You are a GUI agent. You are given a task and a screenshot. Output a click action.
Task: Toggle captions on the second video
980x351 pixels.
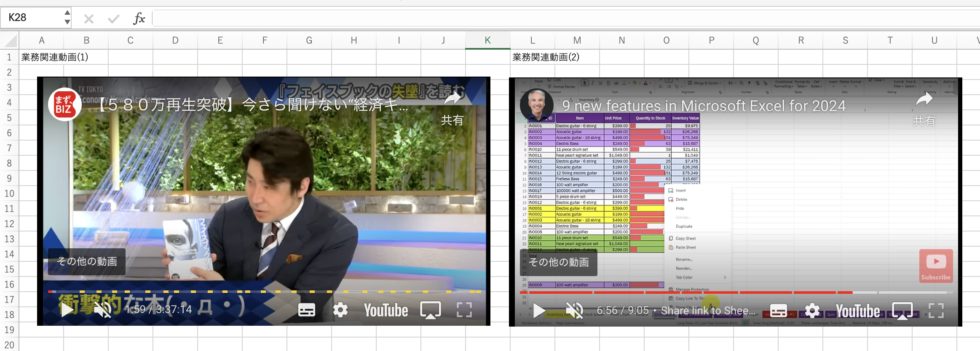[778, 311]
